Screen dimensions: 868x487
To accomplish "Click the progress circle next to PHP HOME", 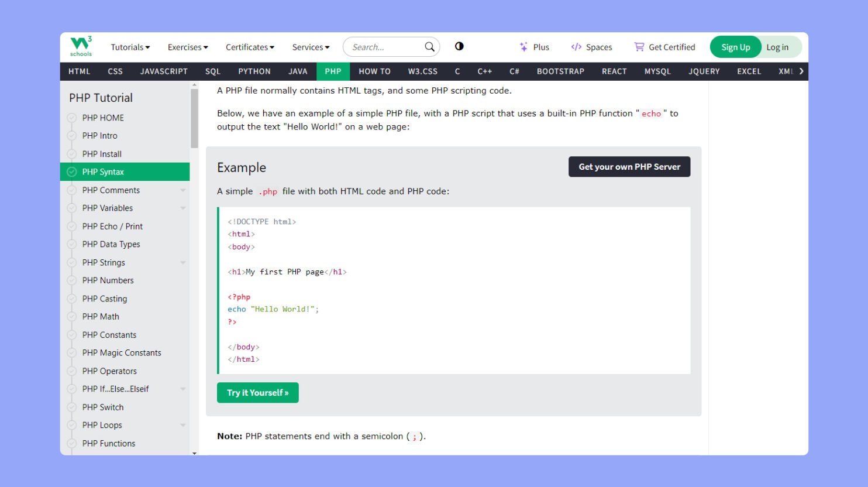I will [x=71, y=118].
